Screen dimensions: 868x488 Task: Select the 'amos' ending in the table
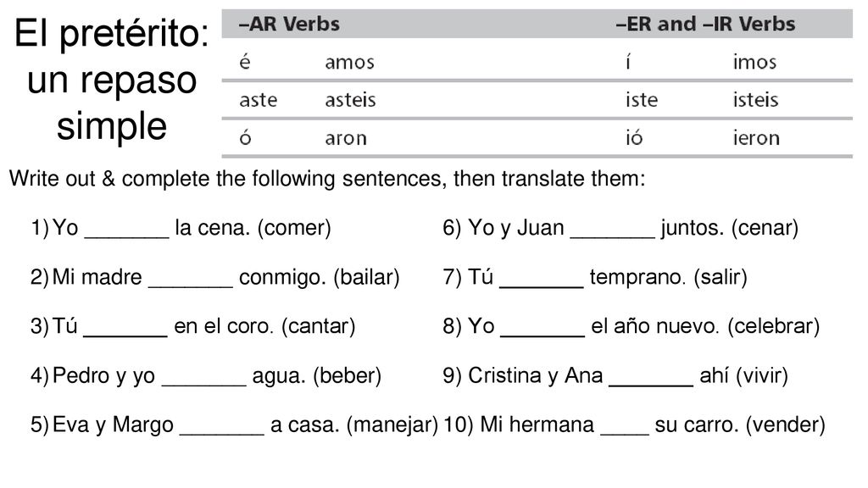tap(350, 63)
